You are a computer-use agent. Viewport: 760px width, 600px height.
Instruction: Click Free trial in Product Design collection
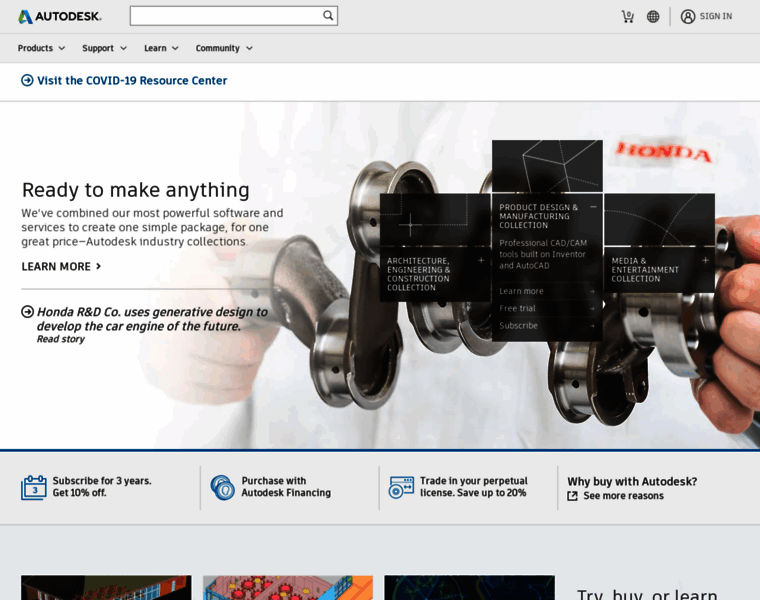click(x=517, y=308)
